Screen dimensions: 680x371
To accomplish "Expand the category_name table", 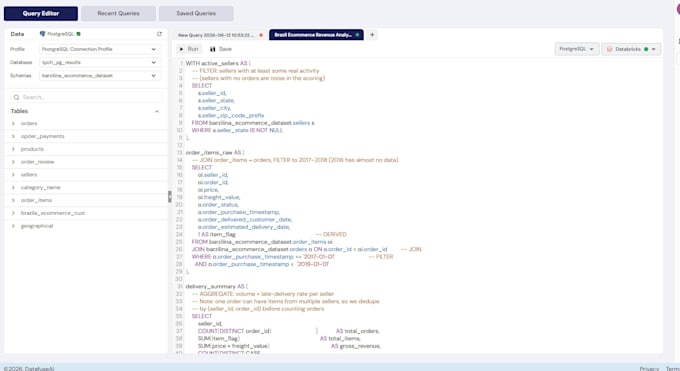I will [13, 187].
